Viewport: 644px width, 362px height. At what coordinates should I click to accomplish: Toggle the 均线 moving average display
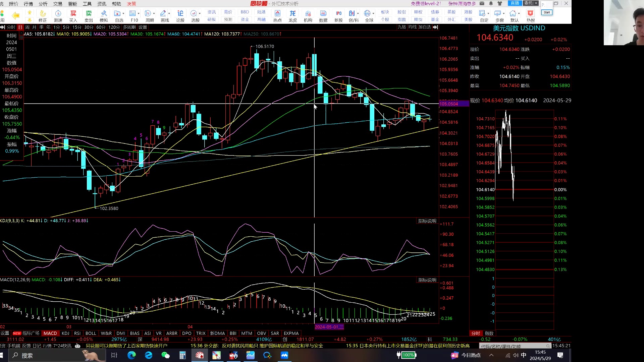pyautogui.click(x=412, y=27)
